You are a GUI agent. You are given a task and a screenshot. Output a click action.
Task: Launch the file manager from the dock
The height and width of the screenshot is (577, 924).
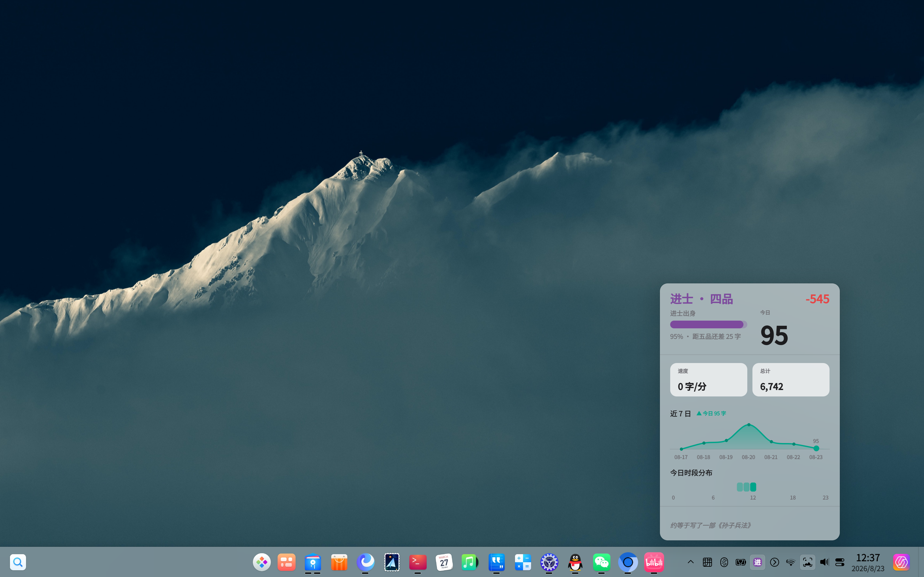(x=313, y=562)
